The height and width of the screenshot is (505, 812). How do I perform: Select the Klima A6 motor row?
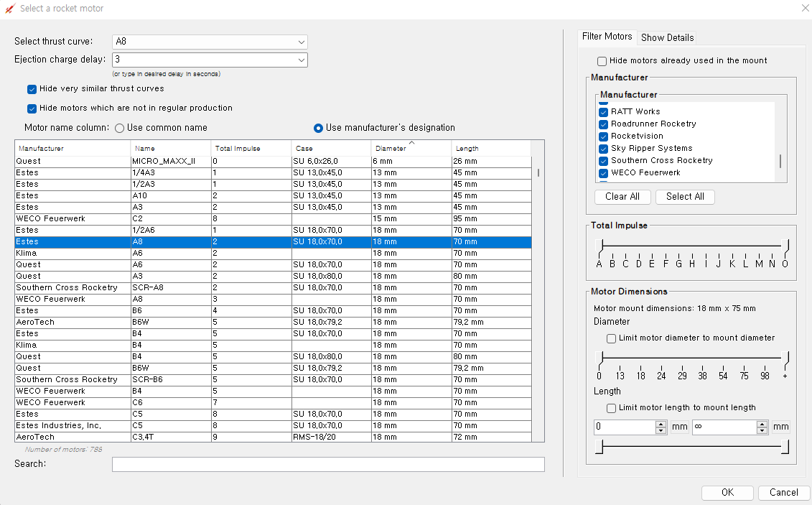point(273,254)
